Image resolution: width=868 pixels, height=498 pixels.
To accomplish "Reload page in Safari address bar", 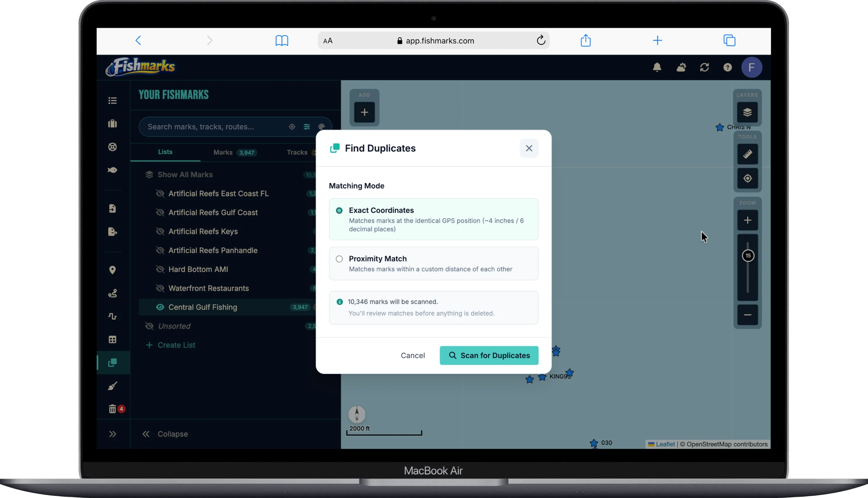I will [x=541, y=40].
